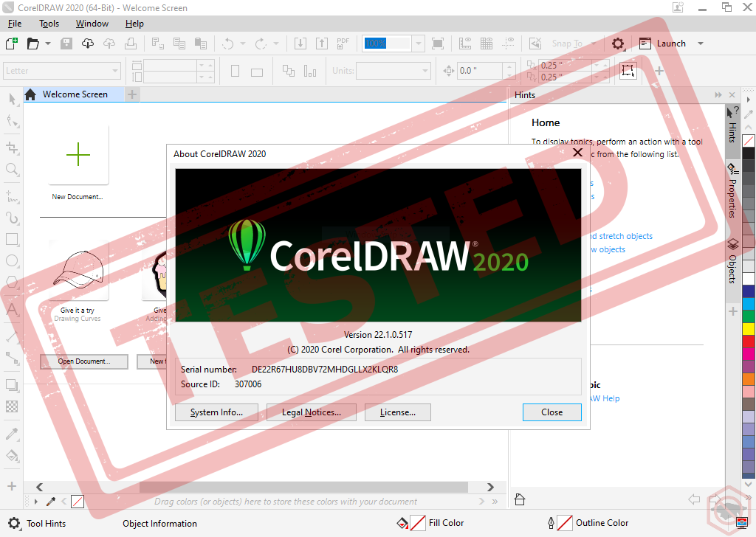The width and height of the screenshot is (756, 537).
Task: Select the Crop tool
Action: coord(12,148)
